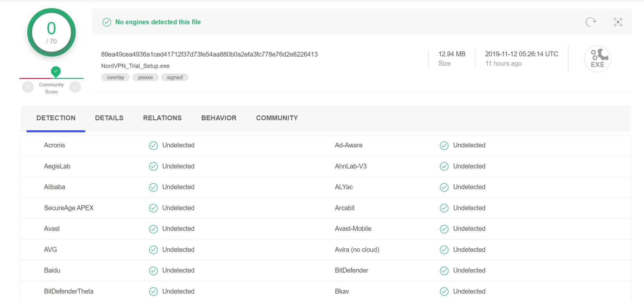
Task: Click Alibaba undetected check icon
Action: click(153, 187)
